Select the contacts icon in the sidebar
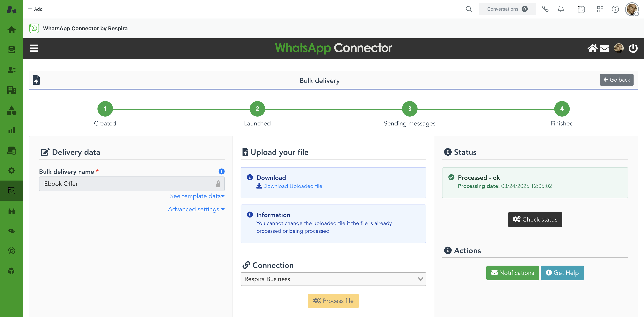The height and width of the screenshot is (317, 644). pos(11,70)
